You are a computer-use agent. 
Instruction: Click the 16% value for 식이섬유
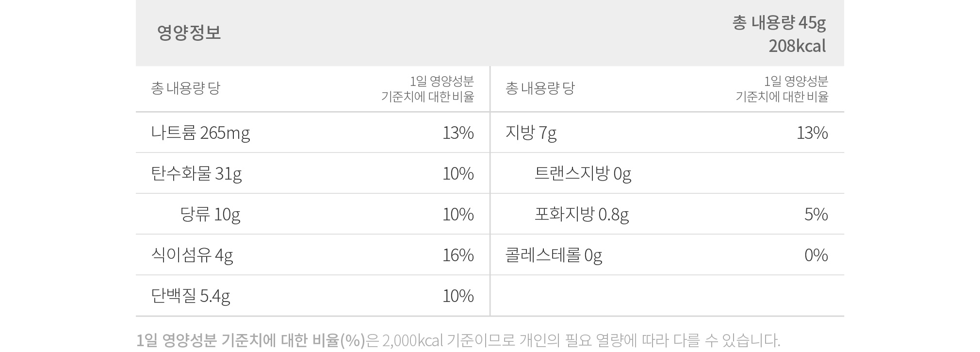[x=458, y=255]
